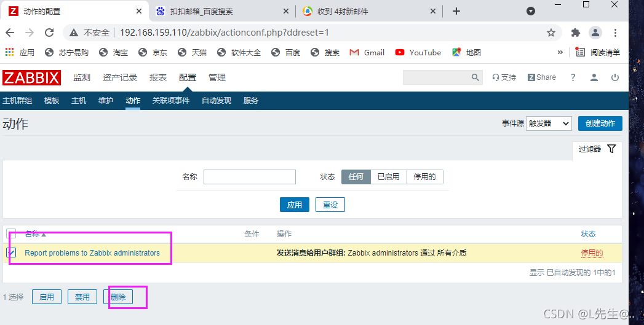Open the 地图 maps bookmark
The image size is (644, 325).
tap(466, 52)
